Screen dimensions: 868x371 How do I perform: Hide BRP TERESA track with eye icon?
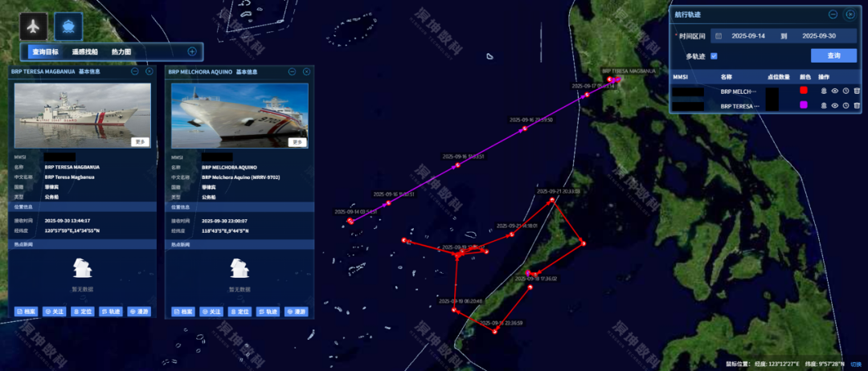pyautogui.click(x=834, y=105)
